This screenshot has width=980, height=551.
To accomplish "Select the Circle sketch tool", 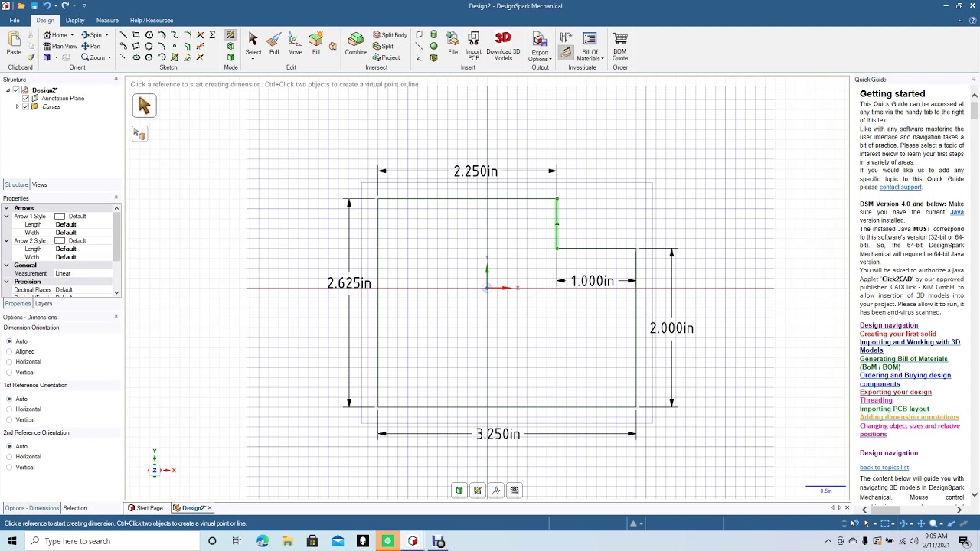I will (149, 35).
